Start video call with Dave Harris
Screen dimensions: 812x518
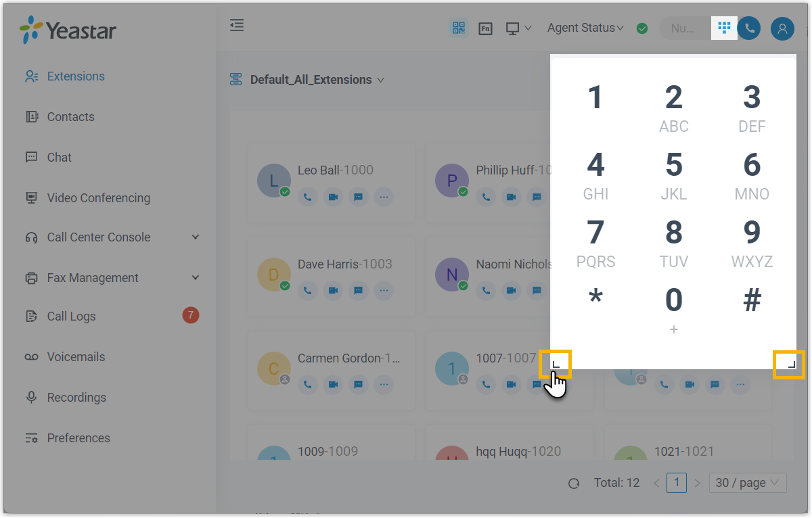point(333,291)
